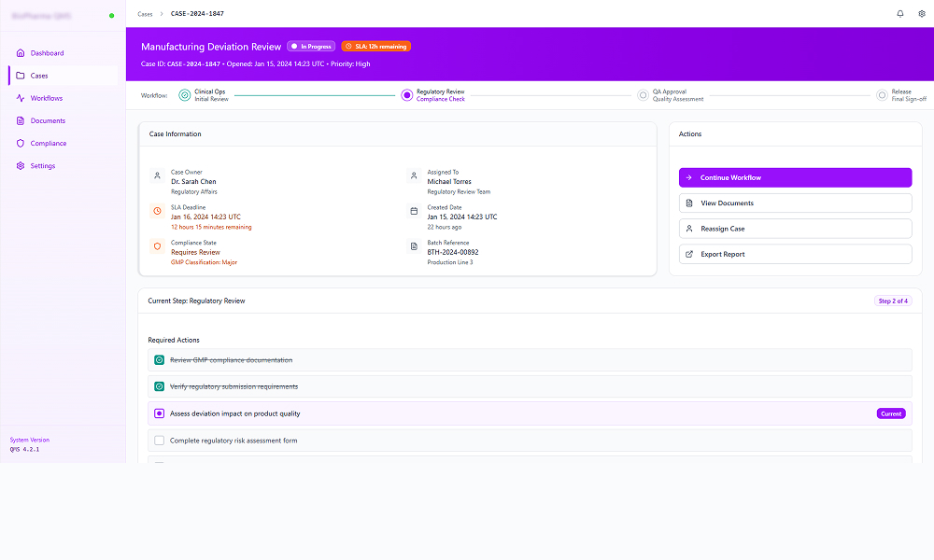Viewport: 934px width, 560px height.
Task: Click the notification bell icon
Action: 900,14
